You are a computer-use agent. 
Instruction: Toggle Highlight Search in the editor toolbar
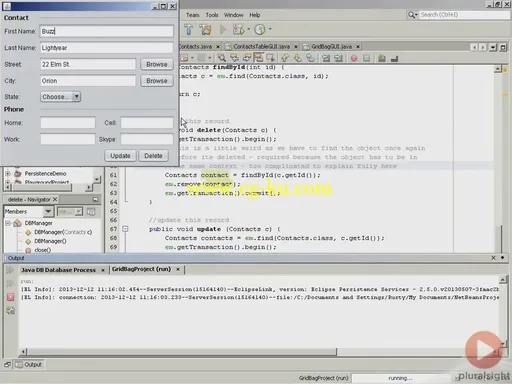tap(258, 58)
